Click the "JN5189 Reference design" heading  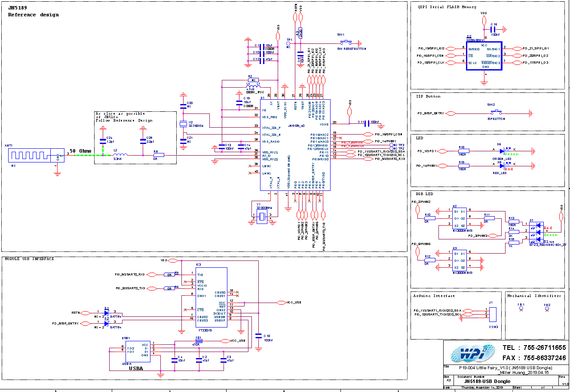tap(34, 11)
